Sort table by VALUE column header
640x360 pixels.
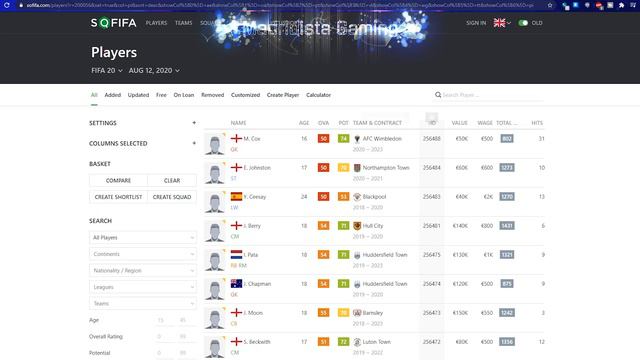pos(459,123)
